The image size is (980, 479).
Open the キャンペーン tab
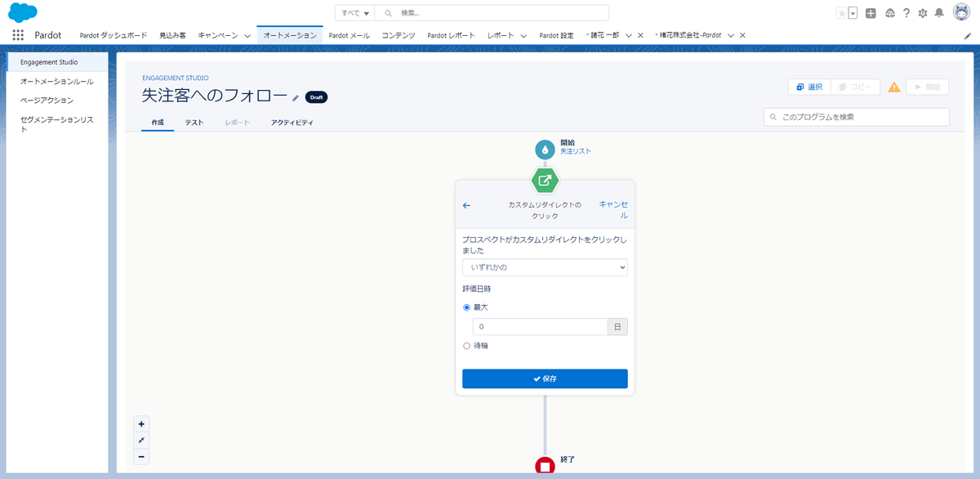click(x=218, y=35)
